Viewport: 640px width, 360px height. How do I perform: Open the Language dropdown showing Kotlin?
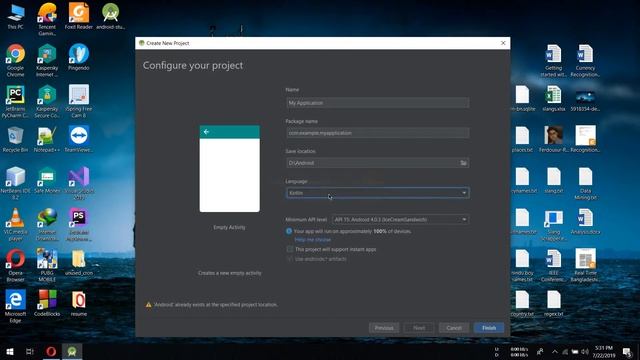[378, 193]
